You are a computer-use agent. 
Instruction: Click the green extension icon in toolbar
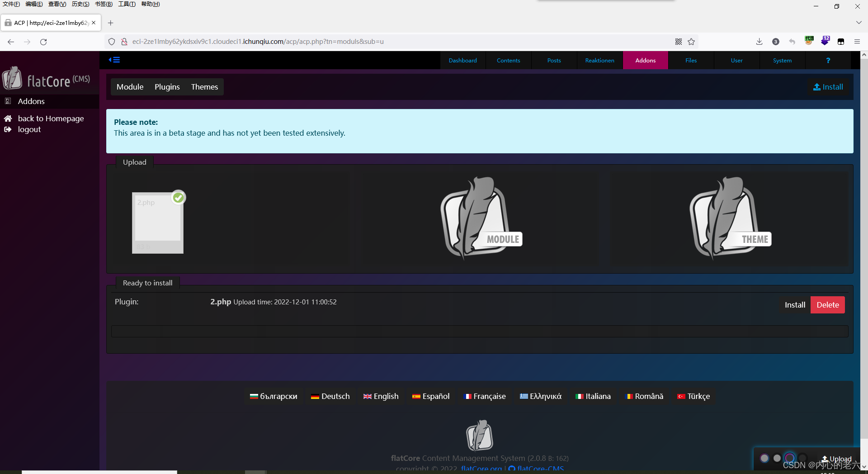pyautogui.click(x=809, y=41)
